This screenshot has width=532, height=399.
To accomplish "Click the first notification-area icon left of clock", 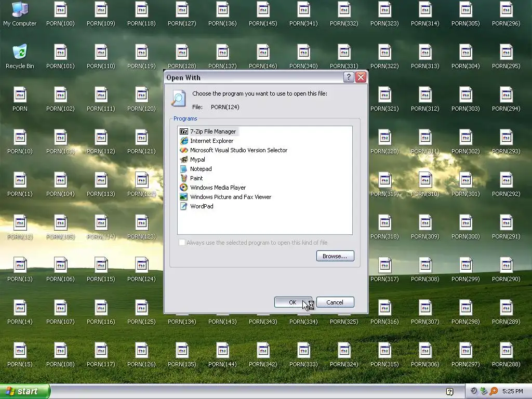I will [x=474, y=391].
